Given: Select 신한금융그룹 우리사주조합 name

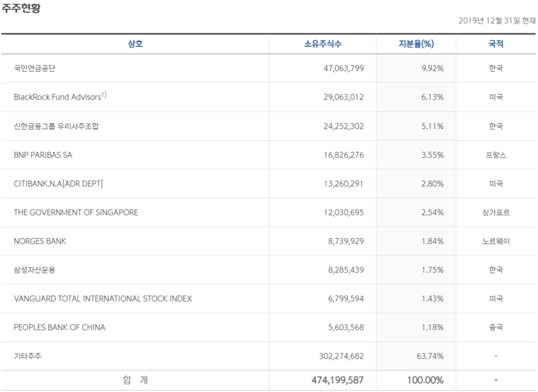Looking at the screenshot, I should [x=56, y=126].
